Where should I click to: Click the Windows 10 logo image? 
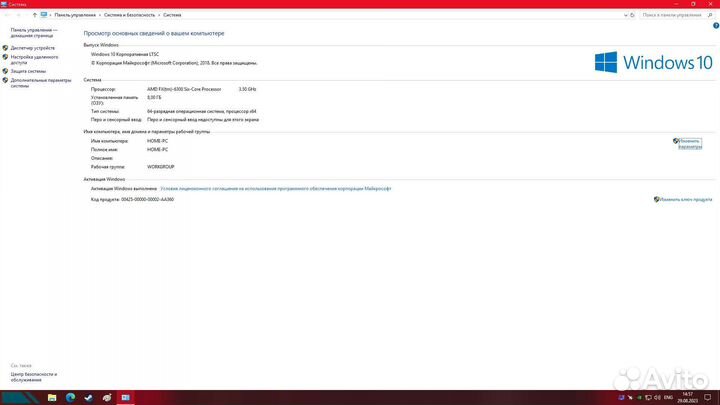click(653, 62)
